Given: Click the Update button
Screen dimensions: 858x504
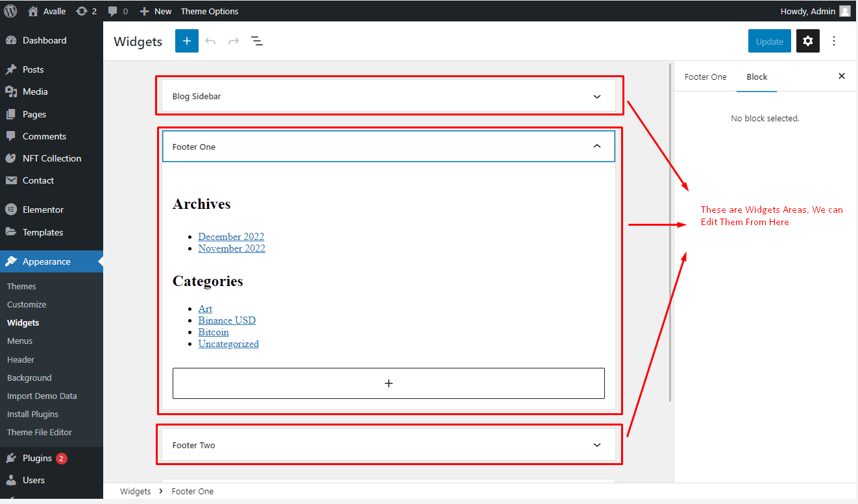Looking at the screenshot, I should (x=770, y=41).
